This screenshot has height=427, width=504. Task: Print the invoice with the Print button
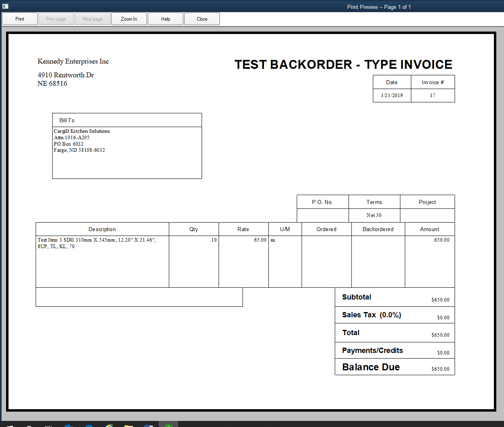(19, 19)
